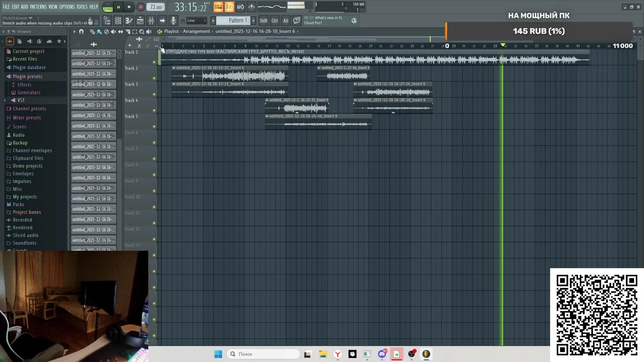Toggle Song/Pattern mode switch
644x362 pixels.
click(x=108, y=7)
